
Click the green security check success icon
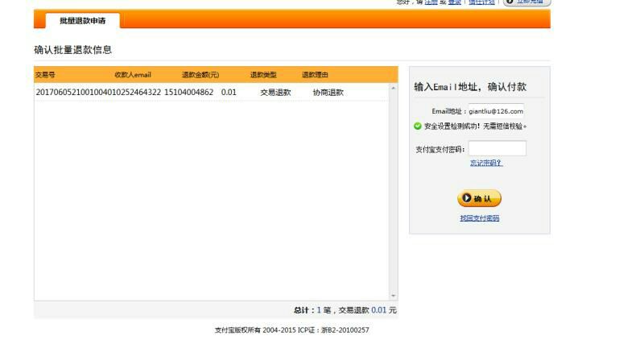418,126
